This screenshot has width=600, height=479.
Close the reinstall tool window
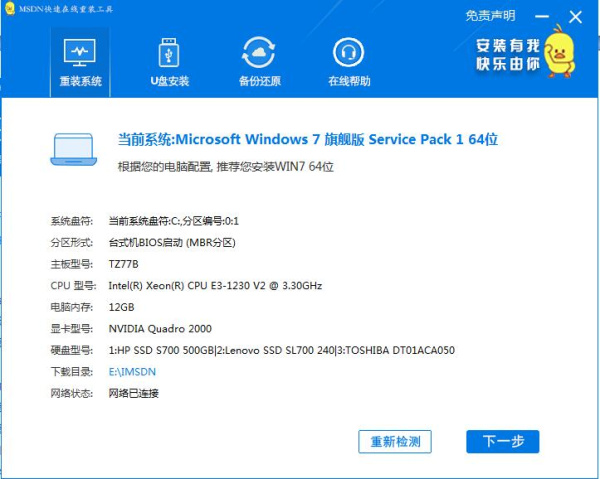[575, 17]
